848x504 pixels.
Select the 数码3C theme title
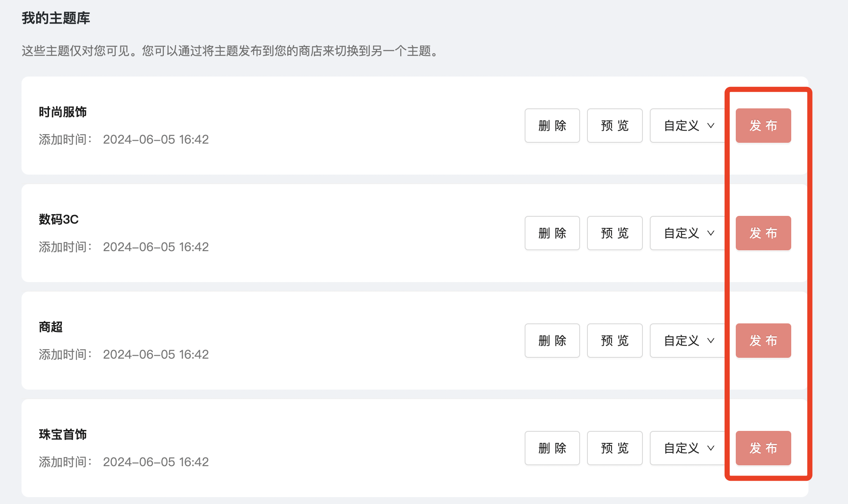(x=58, y=219)
